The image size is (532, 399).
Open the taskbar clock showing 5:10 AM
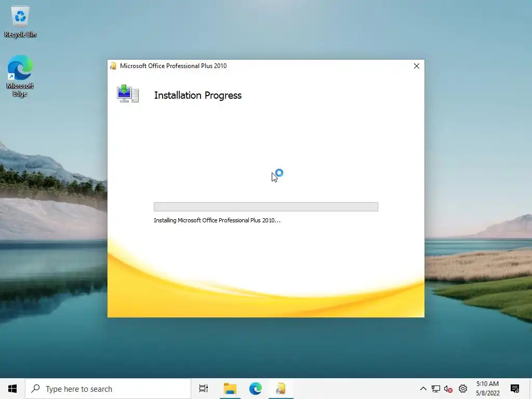coord(487,389)
